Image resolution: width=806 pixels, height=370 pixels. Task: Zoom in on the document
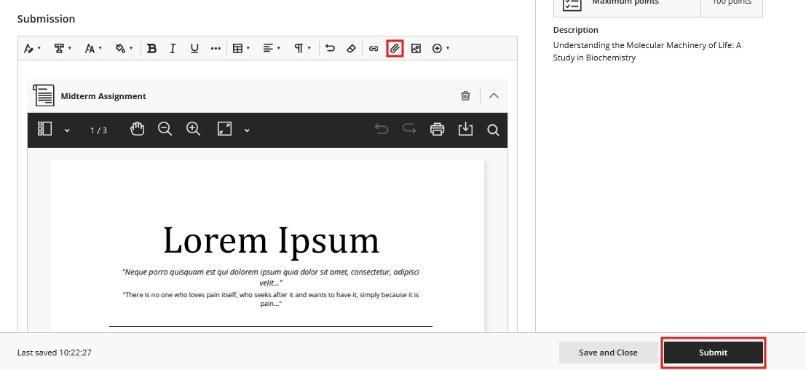(193, 129)
